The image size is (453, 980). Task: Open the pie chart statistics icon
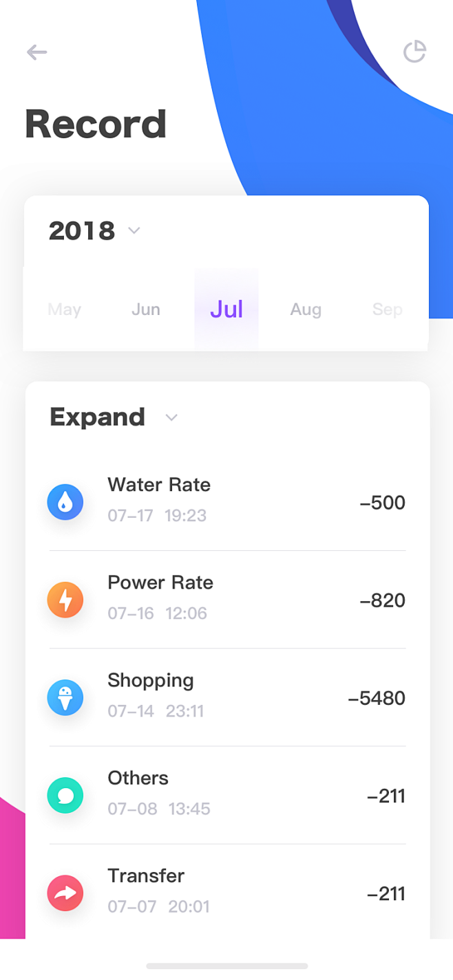(x=414, y=52)
